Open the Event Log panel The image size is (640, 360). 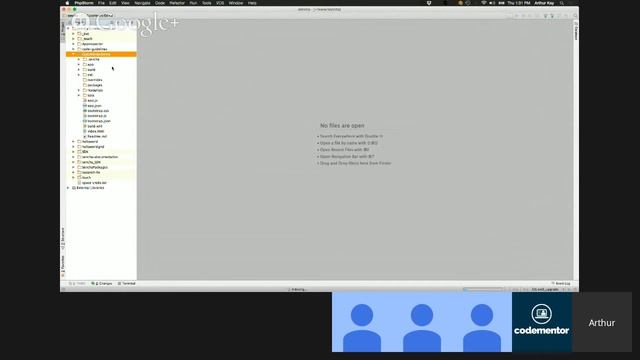[x=561, y=283]
